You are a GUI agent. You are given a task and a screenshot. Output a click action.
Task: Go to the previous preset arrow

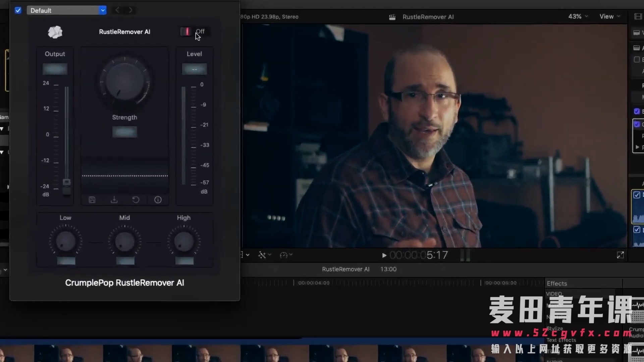(117, 10)
